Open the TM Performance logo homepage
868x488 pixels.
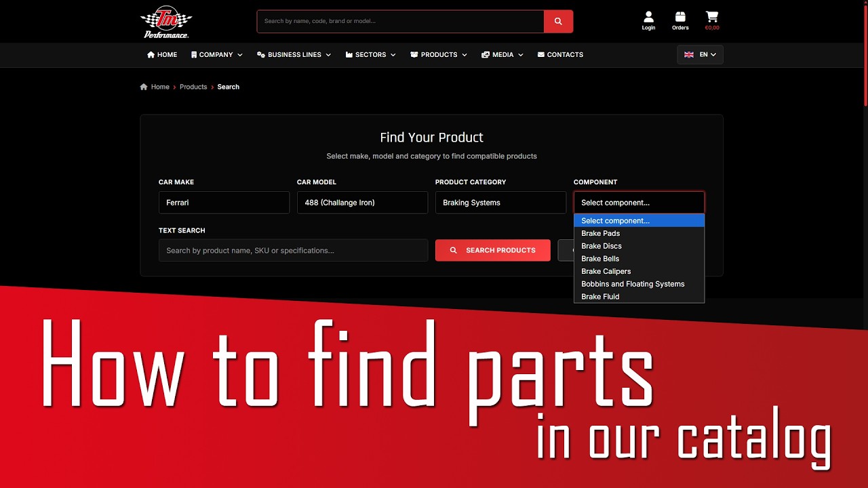(166, 22)
